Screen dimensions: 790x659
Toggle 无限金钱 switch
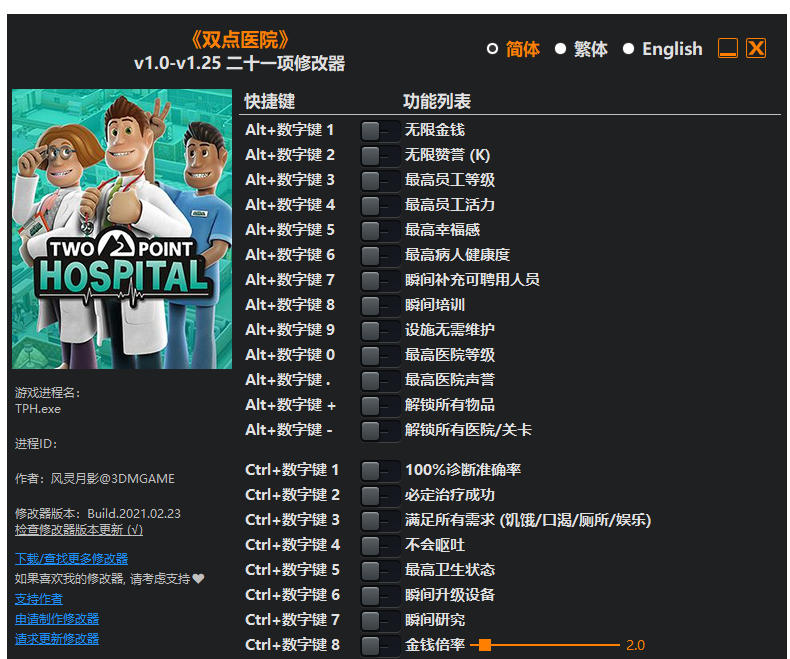[380, 130]
